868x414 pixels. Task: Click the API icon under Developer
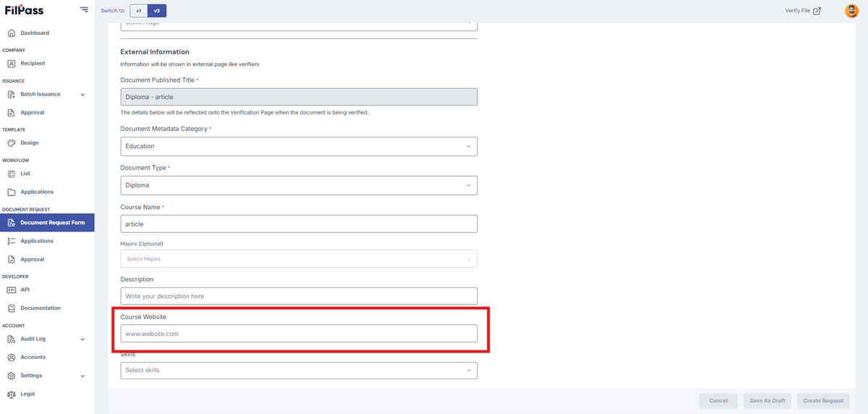tap(12, 290)
